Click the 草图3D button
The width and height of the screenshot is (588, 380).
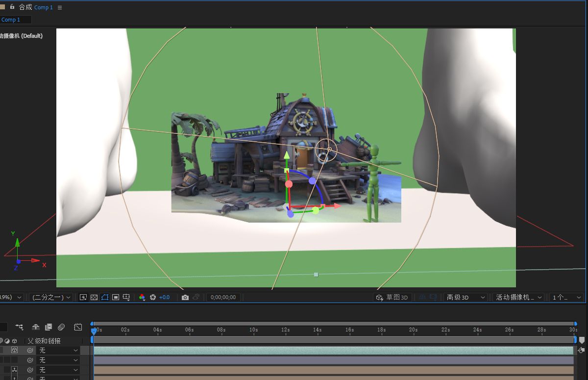pyautogui.click(x=392, y=297)
